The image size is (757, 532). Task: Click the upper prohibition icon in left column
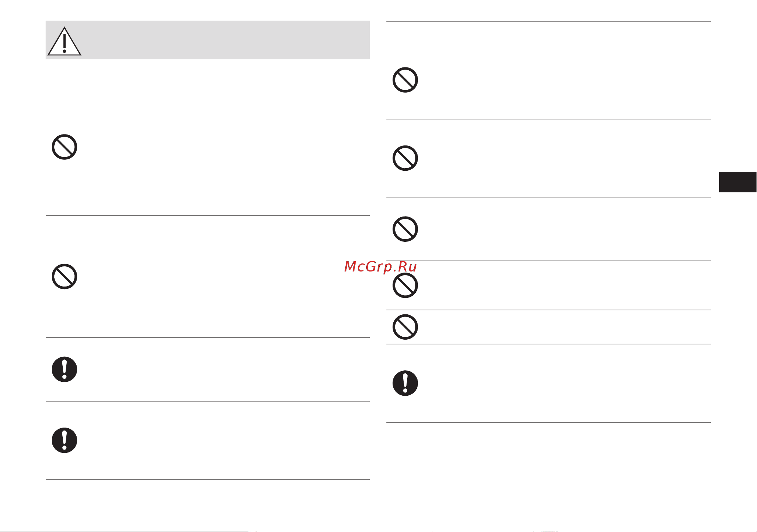click(x=65, y=147)
